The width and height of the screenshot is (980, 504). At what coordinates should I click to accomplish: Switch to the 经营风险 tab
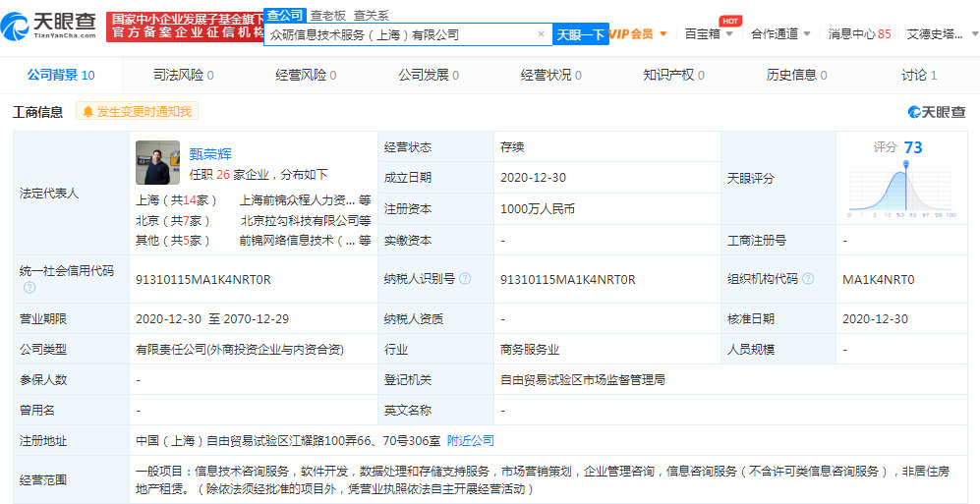306,75
